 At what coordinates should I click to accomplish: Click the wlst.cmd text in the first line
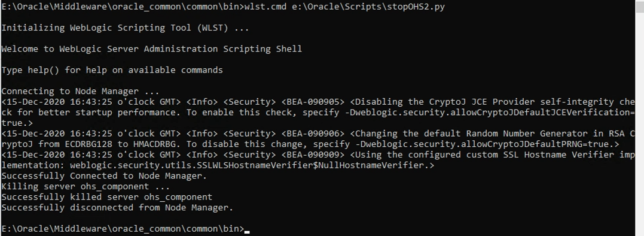click(x=265, y=7)
